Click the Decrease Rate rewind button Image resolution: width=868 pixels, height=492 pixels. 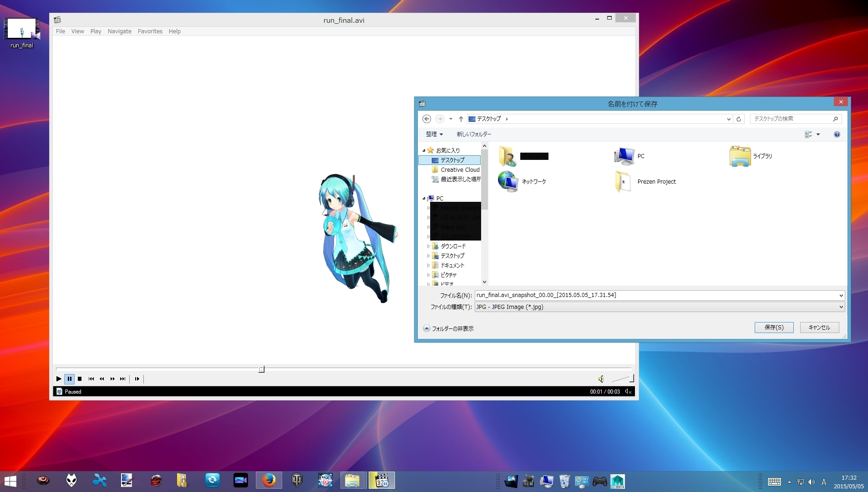pyautogui.click(x=102, y=379)
